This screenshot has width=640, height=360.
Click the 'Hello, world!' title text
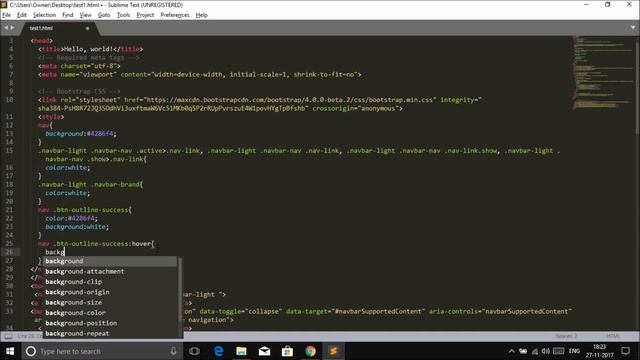click(89, 49)
